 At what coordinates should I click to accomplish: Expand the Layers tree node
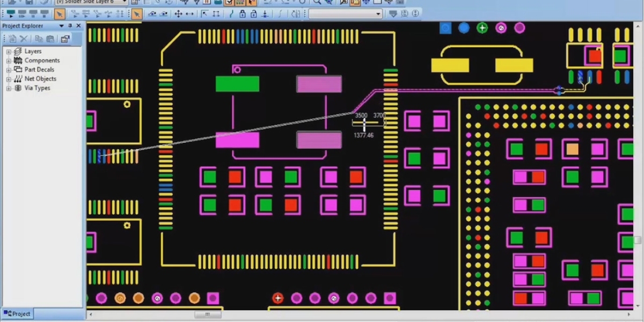[x=9, y=52]
